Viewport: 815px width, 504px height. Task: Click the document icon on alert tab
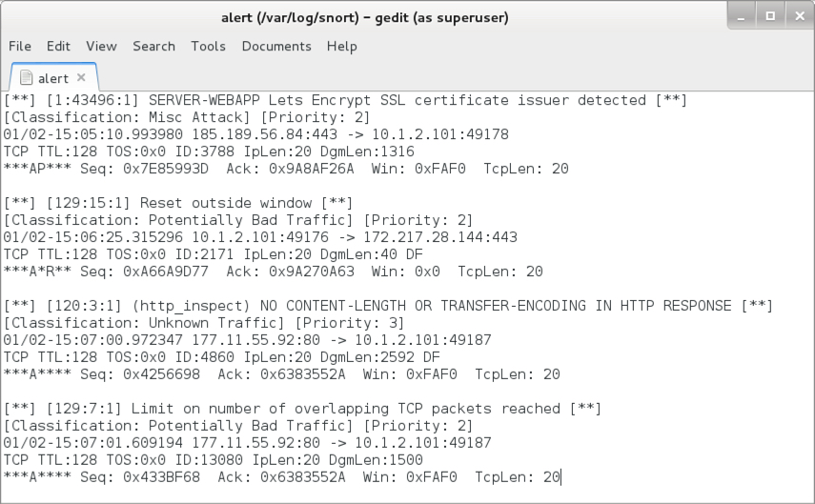point(26,78)
